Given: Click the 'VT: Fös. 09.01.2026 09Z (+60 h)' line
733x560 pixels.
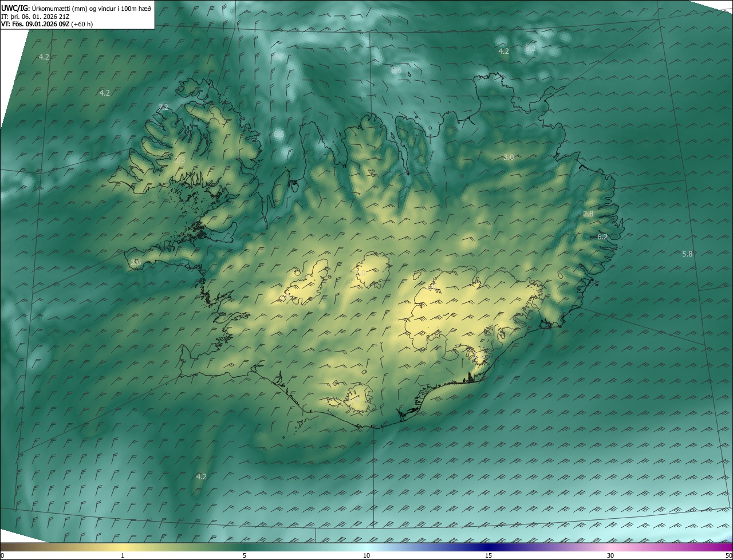Looking at the screenshot, I should pyautogui.click(x=47, y=24).
